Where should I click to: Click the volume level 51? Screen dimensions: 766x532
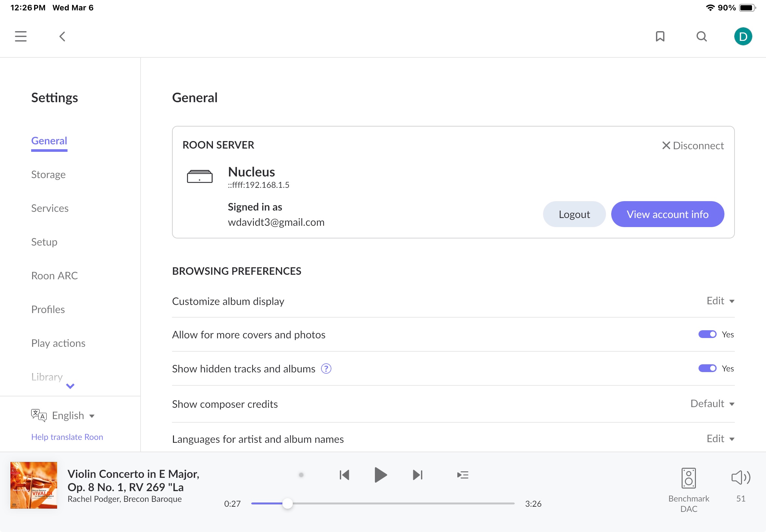(x=741, y=499)
